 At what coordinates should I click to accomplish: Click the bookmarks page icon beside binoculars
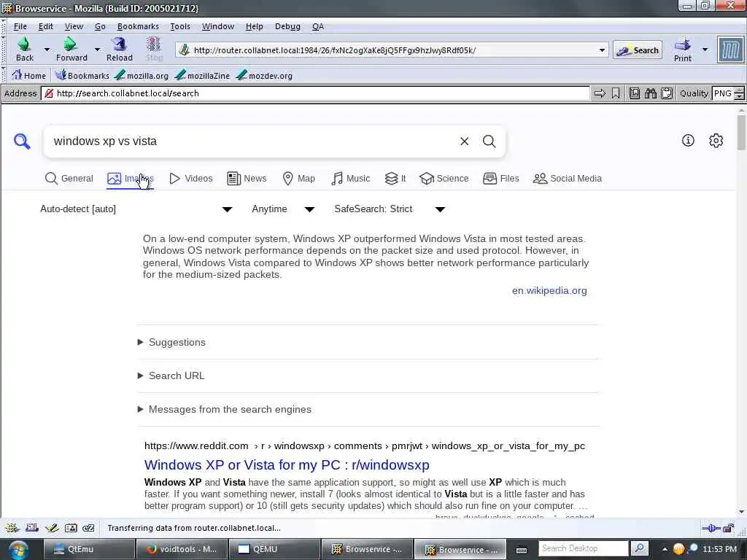pyautogui.click(x=635, y=93)
